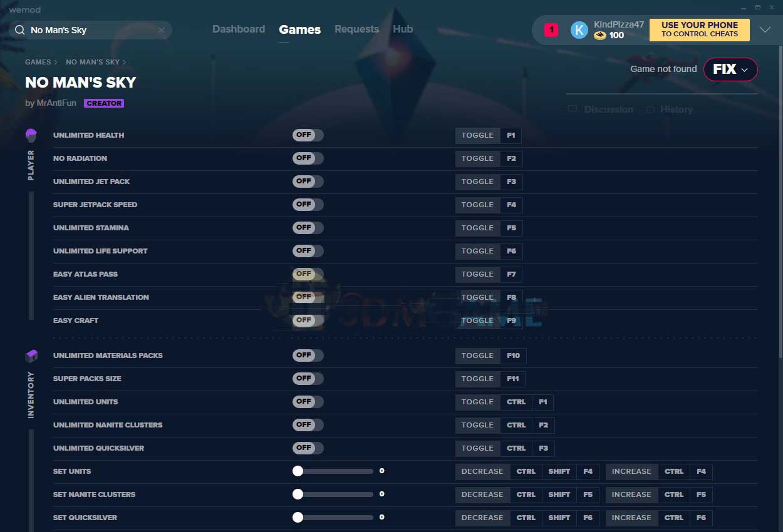Click the History clock icon
Viewport: 783px width, 532px height.
(x=651, y=110)
